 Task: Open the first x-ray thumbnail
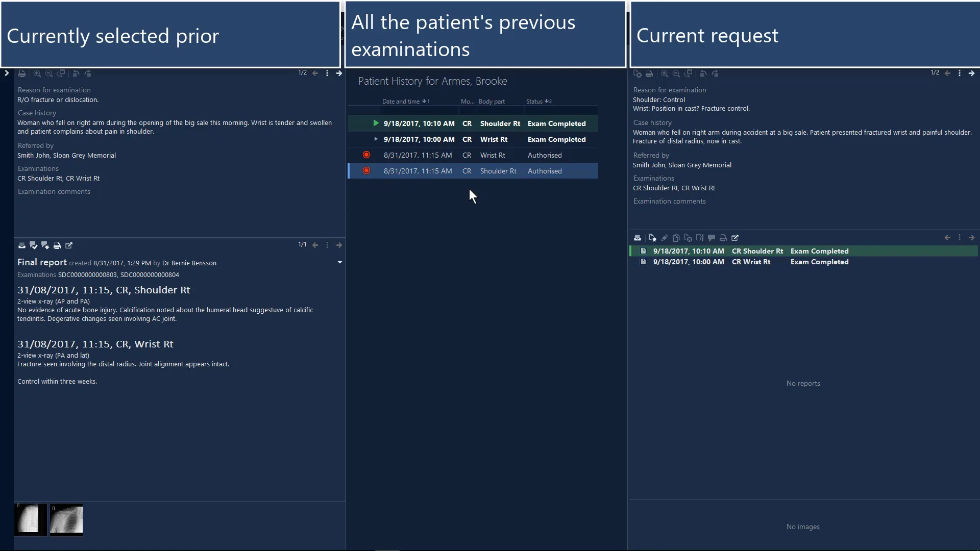[30, 519]
